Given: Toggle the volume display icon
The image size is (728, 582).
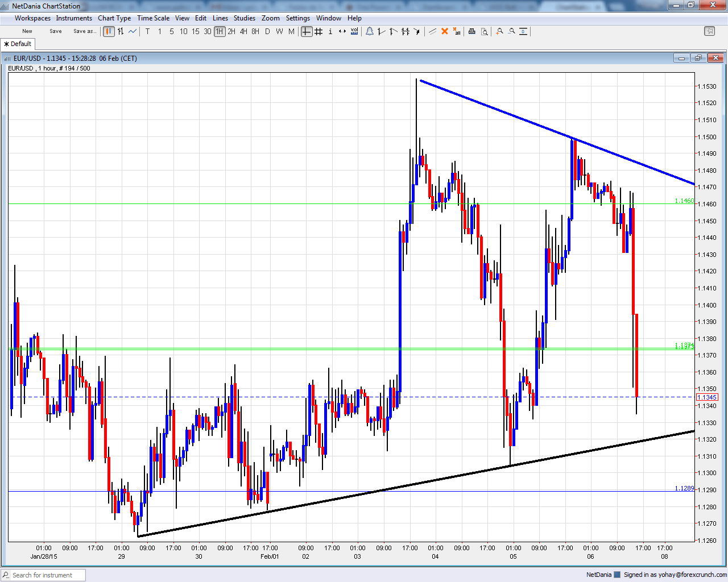Looking at the screenshot, I should click(354, 31).
